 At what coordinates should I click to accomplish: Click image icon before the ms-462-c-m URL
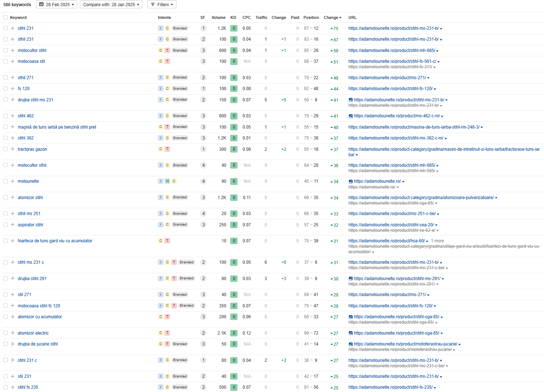tap(350, 116)
